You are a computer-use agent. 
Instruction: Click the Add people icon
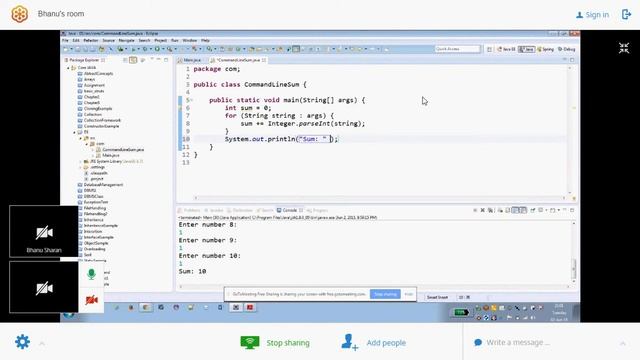pyautogui.click(x=349, y=342)
